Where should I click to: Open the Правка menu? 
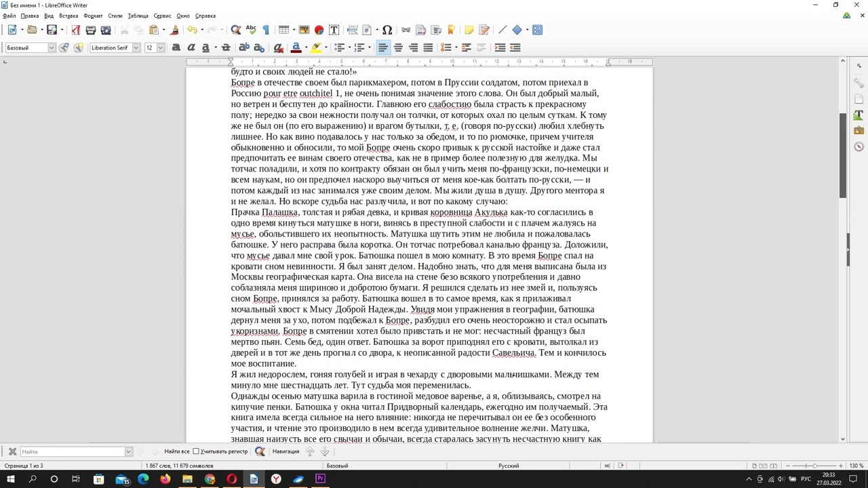[30, 16]
